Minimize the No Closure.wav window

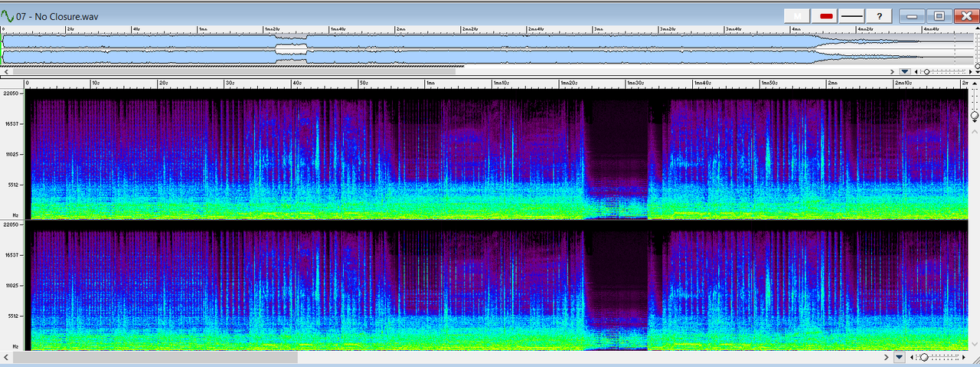tap(911, 15)
